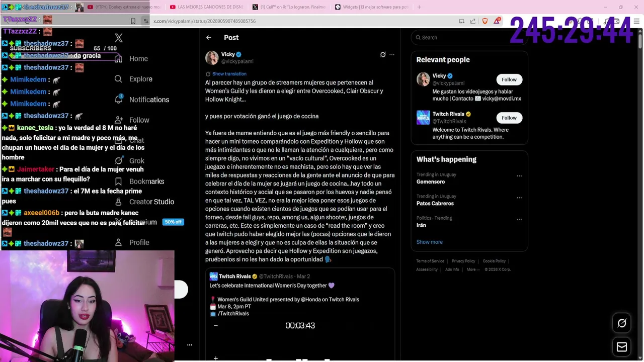Click Vicky's avatar on the post

[x=212, y=58]
